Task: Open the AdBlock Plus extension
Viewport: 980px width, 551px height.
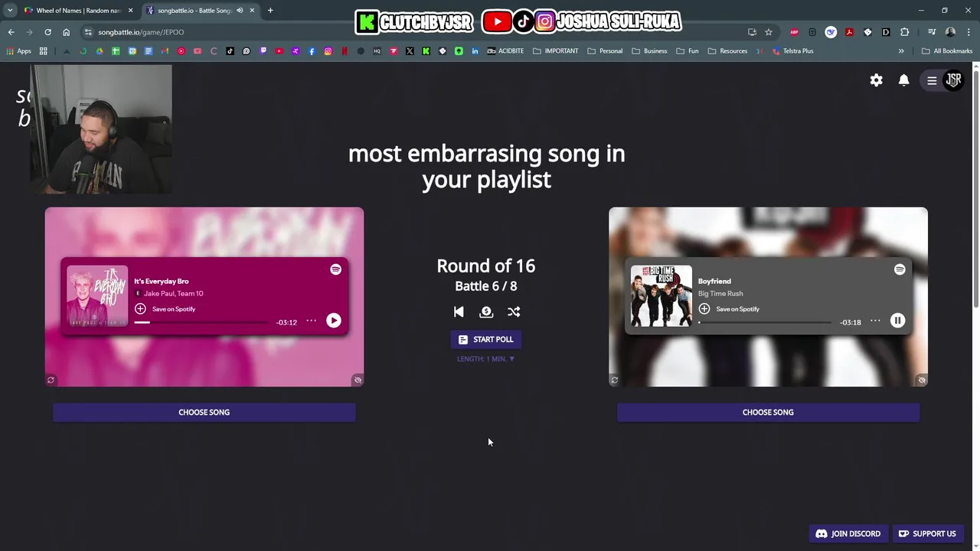Action: [x=794, y=32]
